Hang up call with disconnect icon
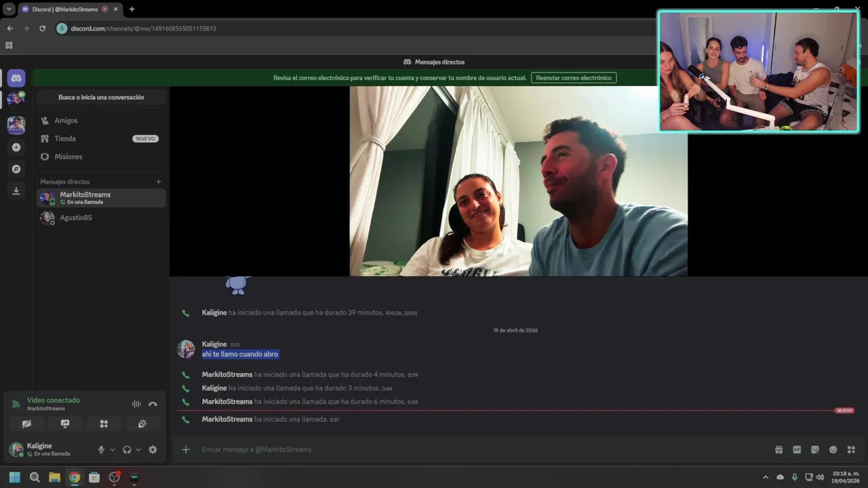The image size is (868, 488). (153, 404)
